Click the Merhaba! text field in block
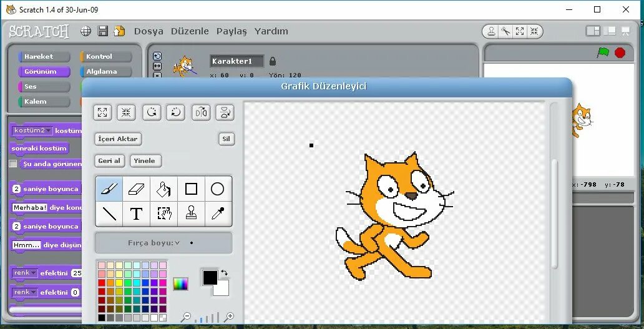Viewport: 644px width, 329px height. click(29, 208)
